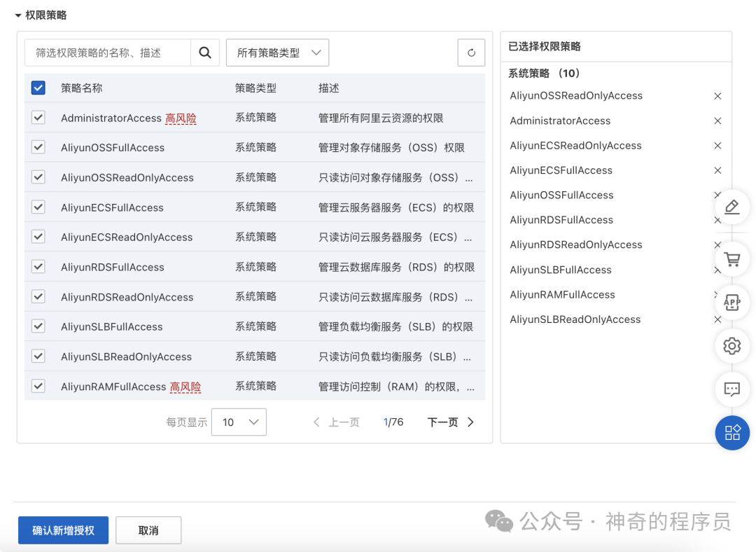The height and width of the screenshot is (552, 756).
Task: Click the blue apps grid floating icon
Action: [x=732, y=432]
